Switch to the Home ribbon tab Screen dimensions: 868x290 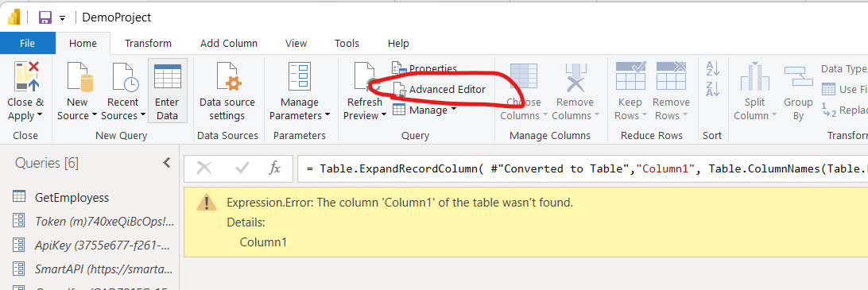point(83,43)
